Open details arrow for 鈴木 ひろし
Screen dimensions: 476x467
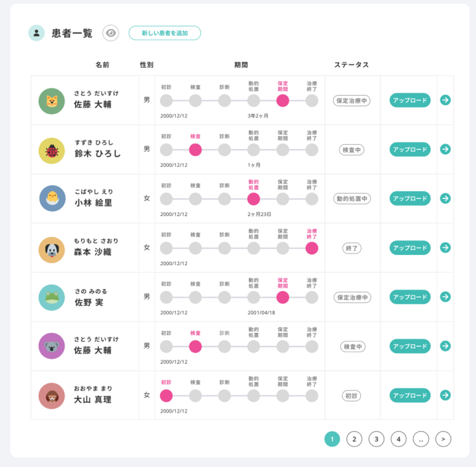[x=445, y=149]
